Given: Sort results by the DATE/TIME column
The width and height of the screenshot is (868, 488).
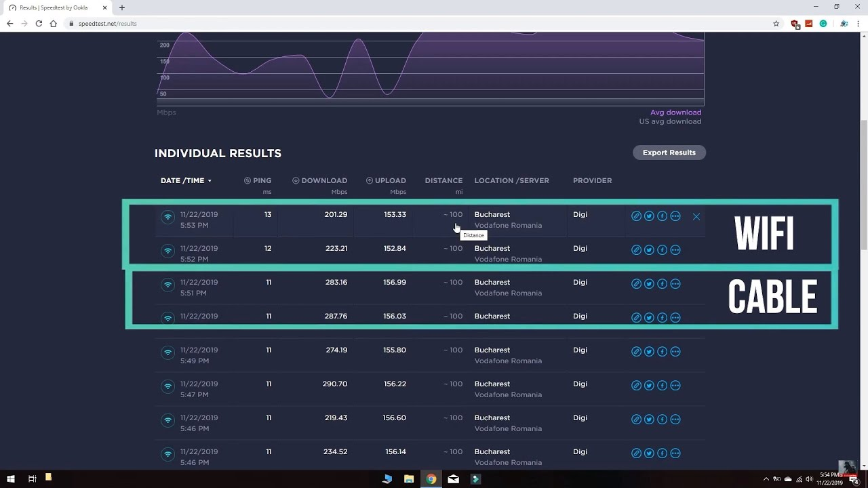Looking at the screenshot, I should [186, 180].
